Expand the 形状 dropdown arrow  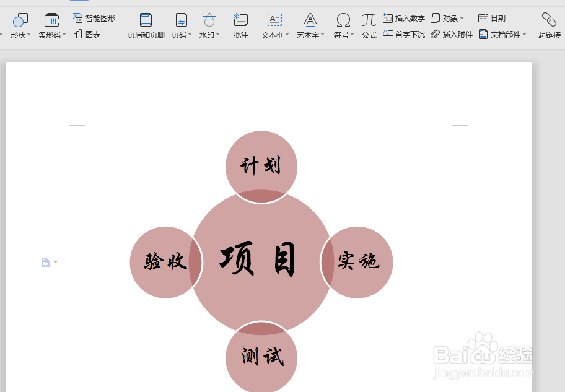29,35
